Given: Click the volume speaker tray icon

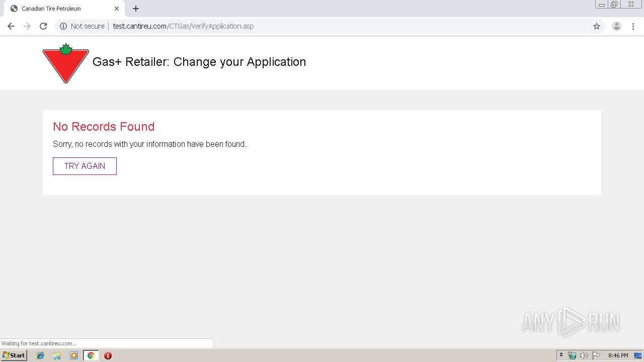Looking at the screenshot, I should [x=584, y=355].
